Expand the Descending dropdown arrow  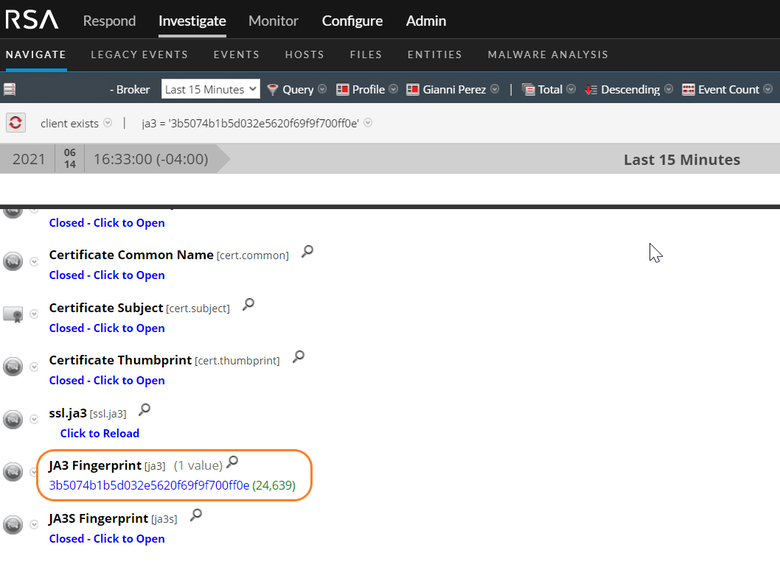pyautogui.click(x=669, y=89)
